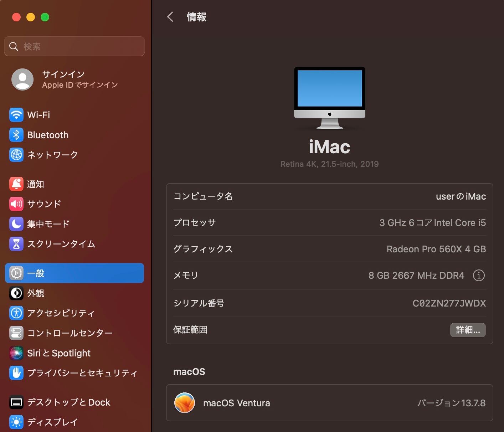Click the user avatar icon

22,79
